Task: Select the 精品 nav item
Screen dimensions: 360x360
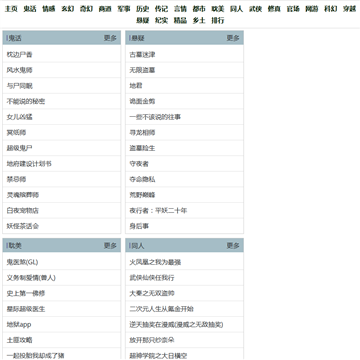Action: pyautogui.click(x=180, y=20)
